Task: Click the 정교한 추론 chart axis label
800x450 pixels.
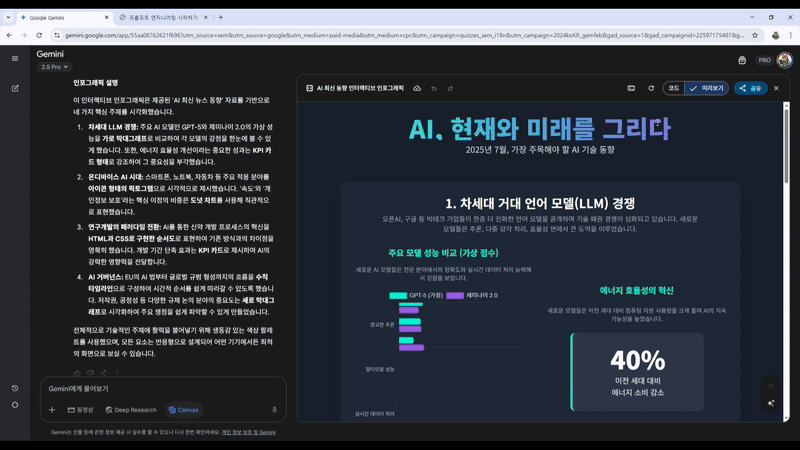Action: 382,324
